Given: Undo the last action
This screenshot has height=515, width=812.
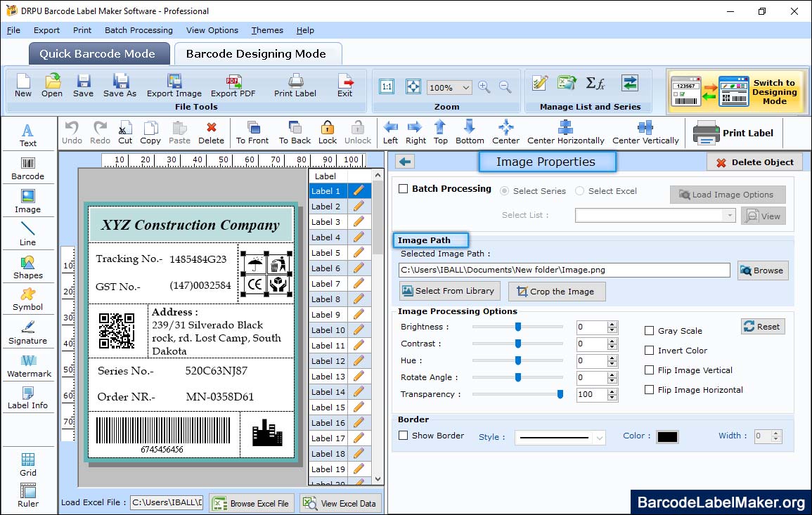Looking at the screenshot, I should pyautogui.click(x=72, y=133).
